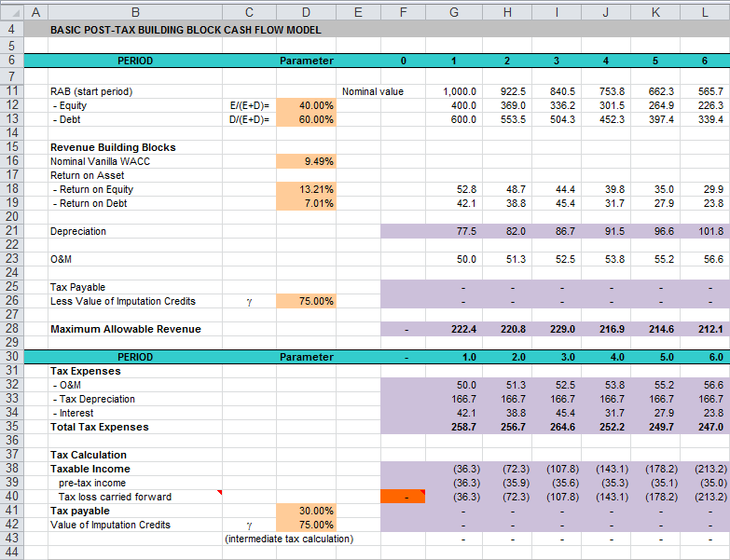
Task: Click Maximum Allowable Revenue value 212.1
Action: coord(711,329)
